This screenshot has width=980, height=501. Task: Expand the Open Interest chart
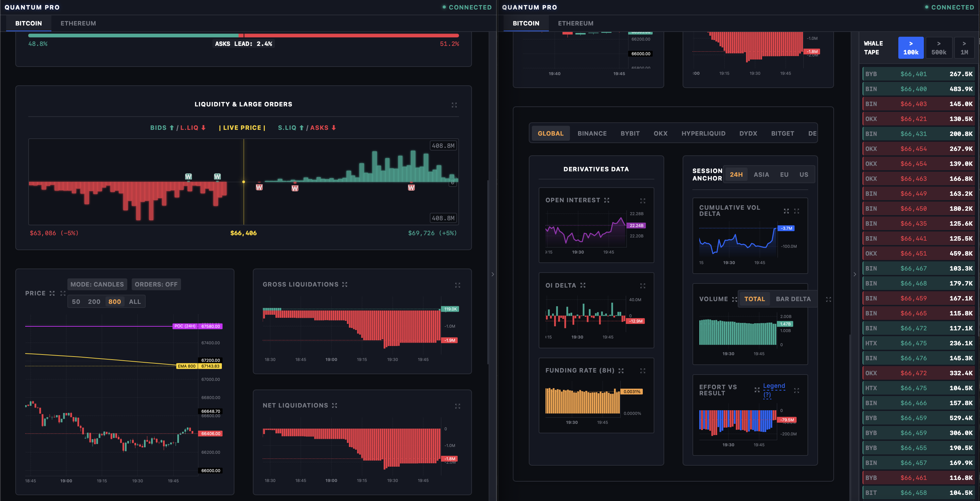coord(642,201)
